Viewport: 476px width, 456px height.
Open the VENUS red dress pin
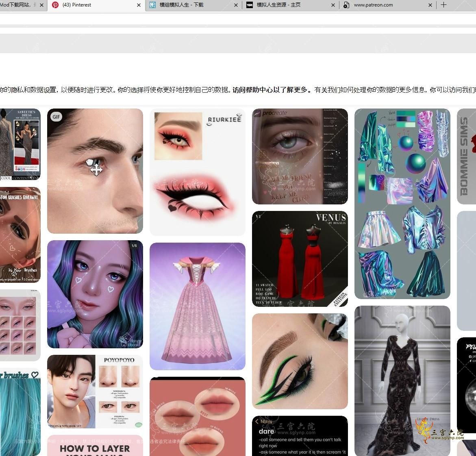(300, 259)
